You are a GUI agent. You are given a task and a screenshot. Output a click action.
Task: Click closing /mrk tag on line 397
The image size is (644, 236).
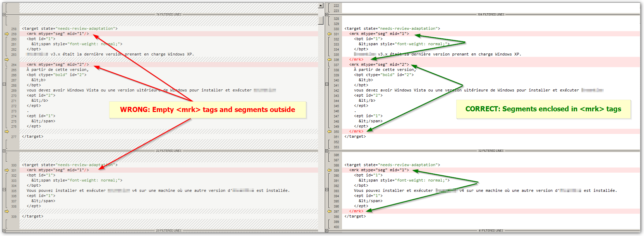[x=356, y=211]
